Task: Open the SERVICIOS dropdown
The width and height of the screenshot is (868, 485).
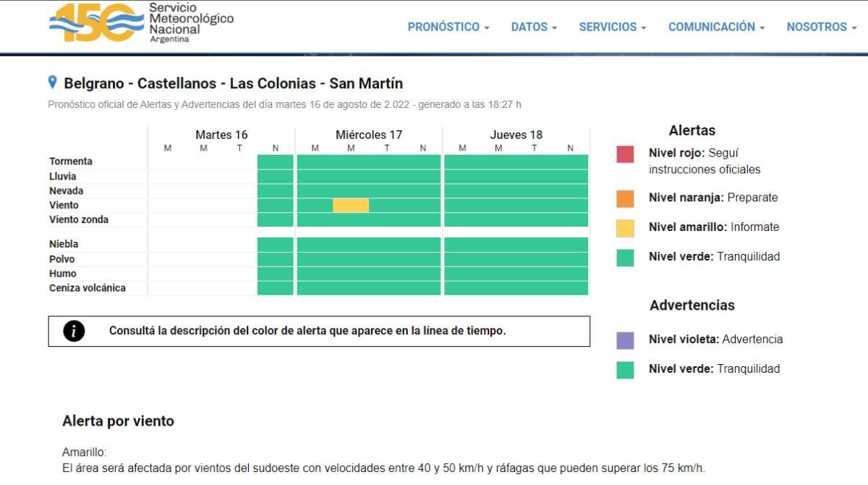Action: [613, 27]
